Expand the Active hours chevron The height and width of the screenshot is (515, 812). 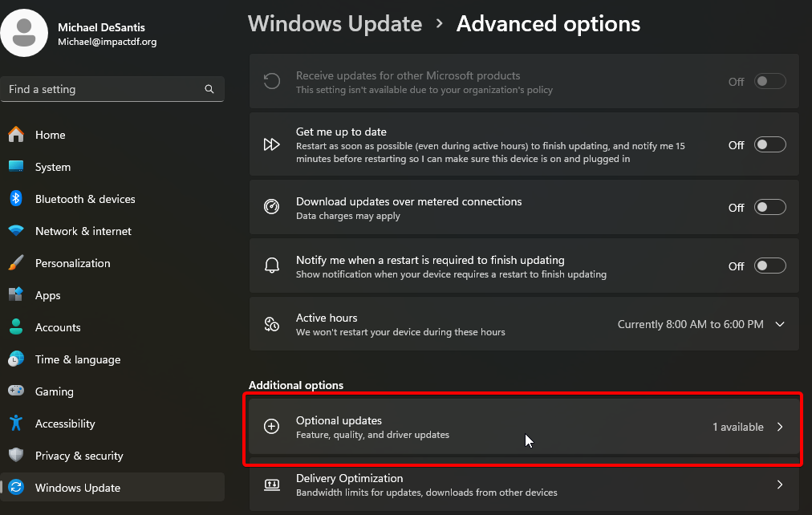(779, 324)
